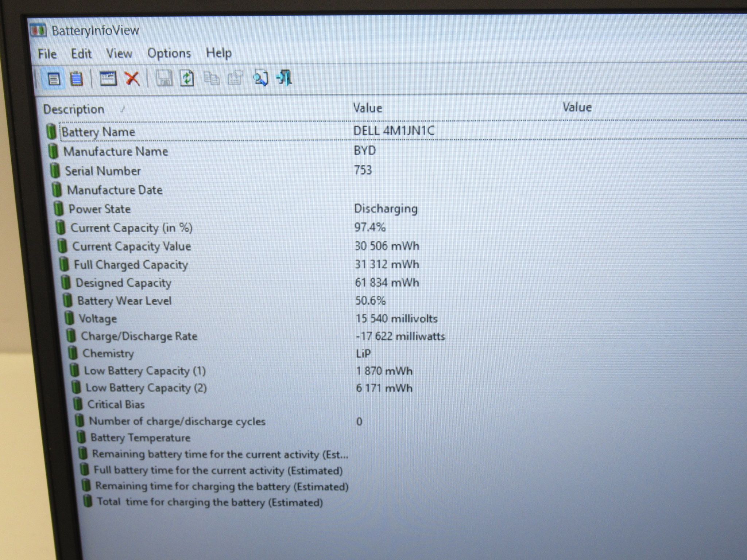
Task: Click the Refresh toolbar icon
Action: 187,78
